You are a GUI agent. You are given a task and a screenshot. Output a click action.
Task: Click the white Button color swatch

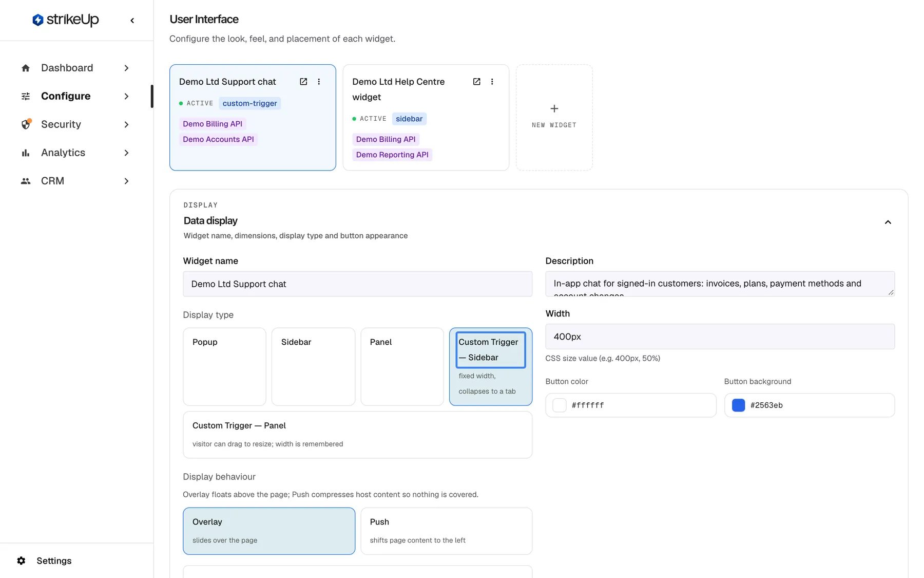click(560, 405)
